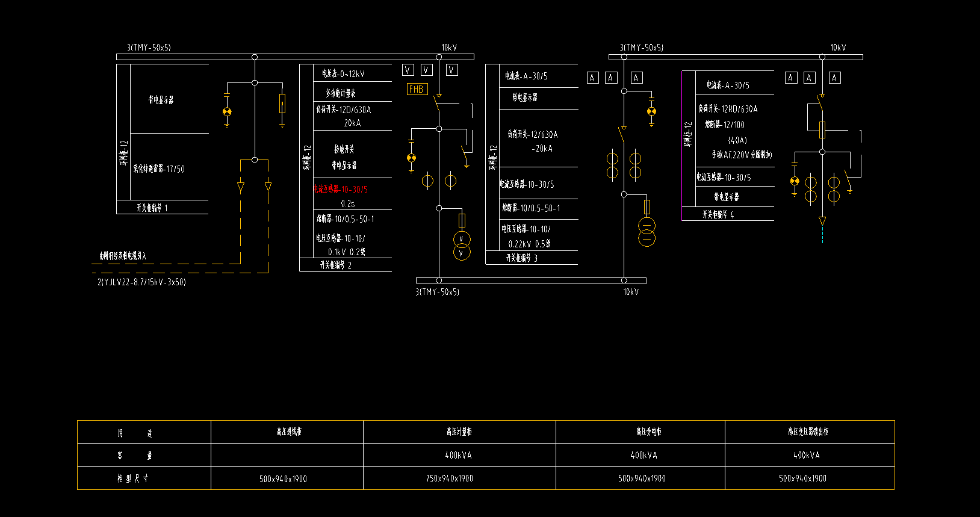Select the stacked-circle transformer symbol in cabinet 3
This screenshot has height=517, width=980.
(647, 232)
